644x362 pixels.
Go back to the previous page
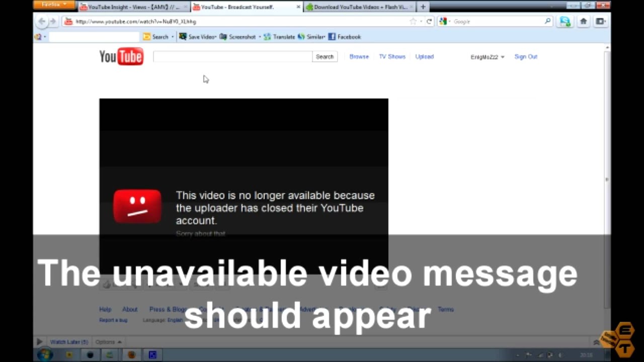[42, 21]
